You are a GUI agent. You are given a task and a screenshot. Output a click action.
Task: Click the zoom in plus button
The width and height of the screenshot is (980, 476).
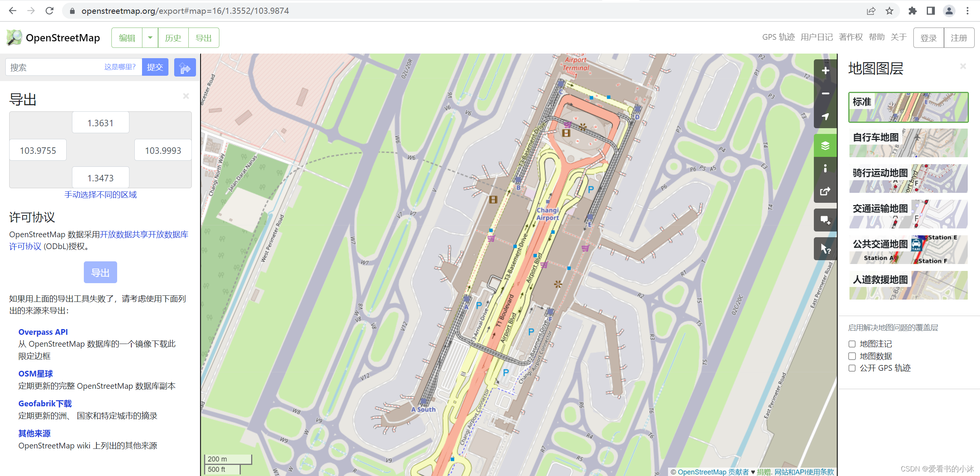pos(825,71)
